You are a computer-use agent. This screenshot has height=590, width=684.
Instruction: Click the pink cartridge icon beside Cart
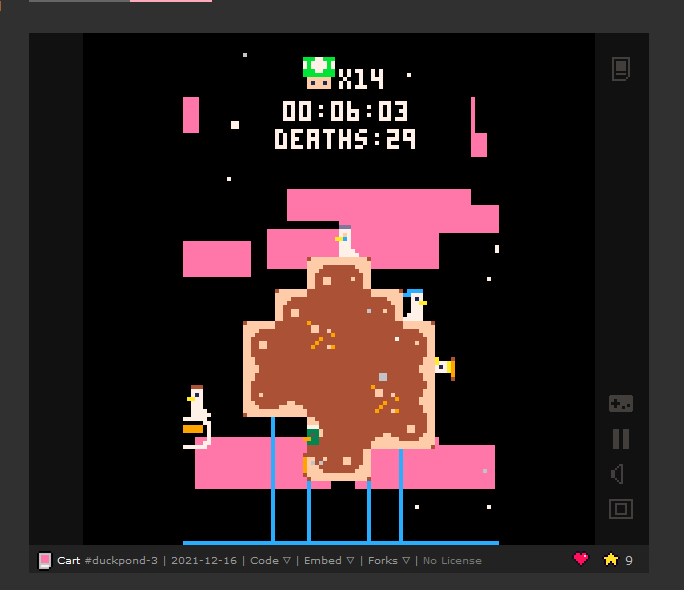click(45, 561)
